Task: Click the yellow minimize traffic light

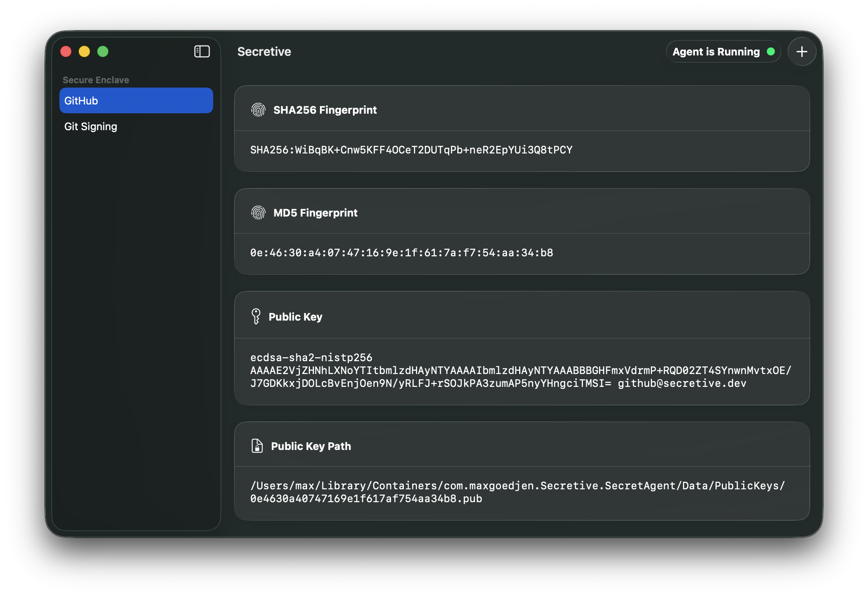Action: pyautogui.click(x=84, y=51)
